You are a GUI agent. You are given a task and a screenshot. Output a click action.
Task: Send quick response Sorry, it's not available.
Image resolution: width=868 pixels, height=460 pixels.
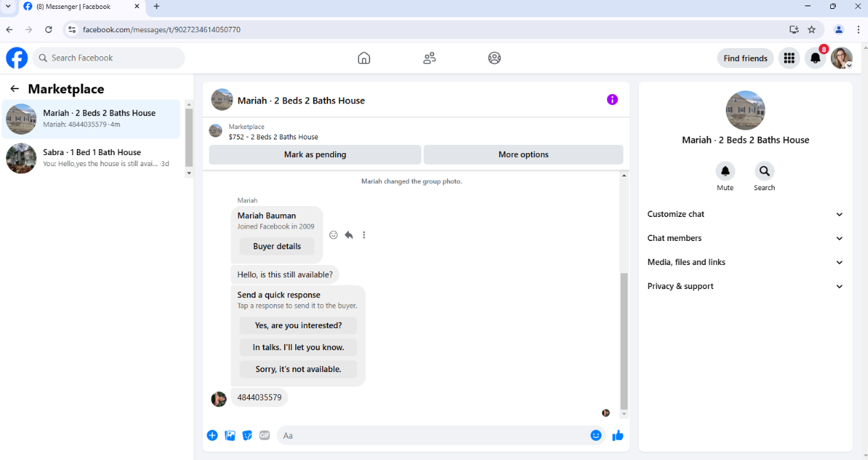click(298, 369)
